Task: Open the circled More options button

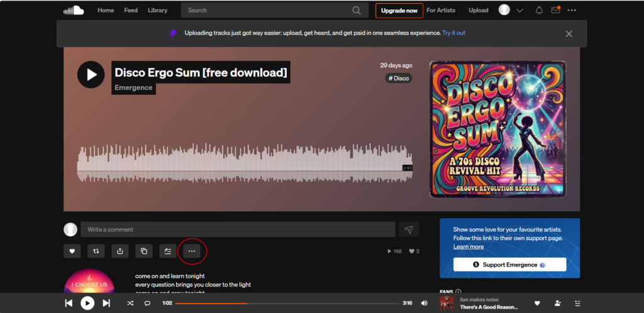Action: pyautogui.click(x=192, y=251)
